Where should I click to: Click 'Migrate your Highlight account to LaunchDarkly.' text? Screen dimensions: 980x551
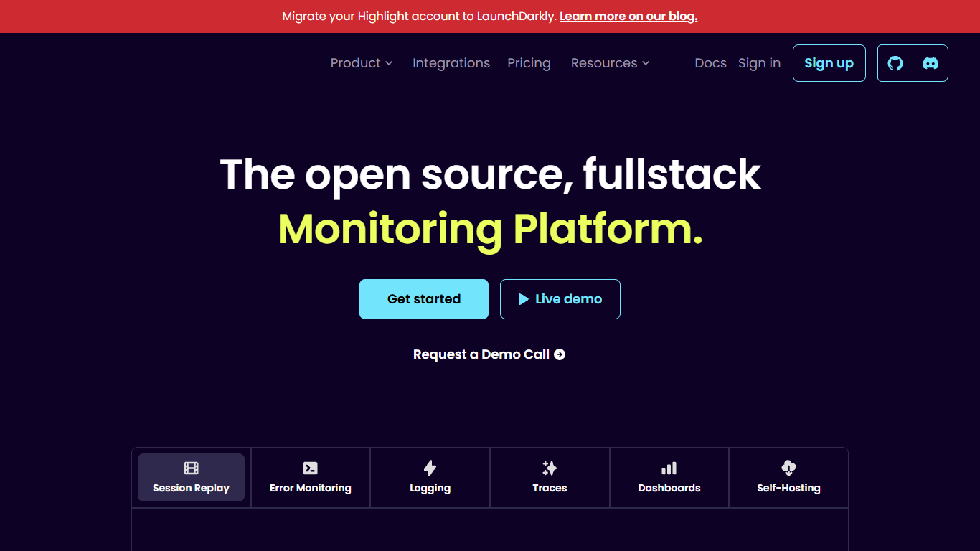pos(419,17)
